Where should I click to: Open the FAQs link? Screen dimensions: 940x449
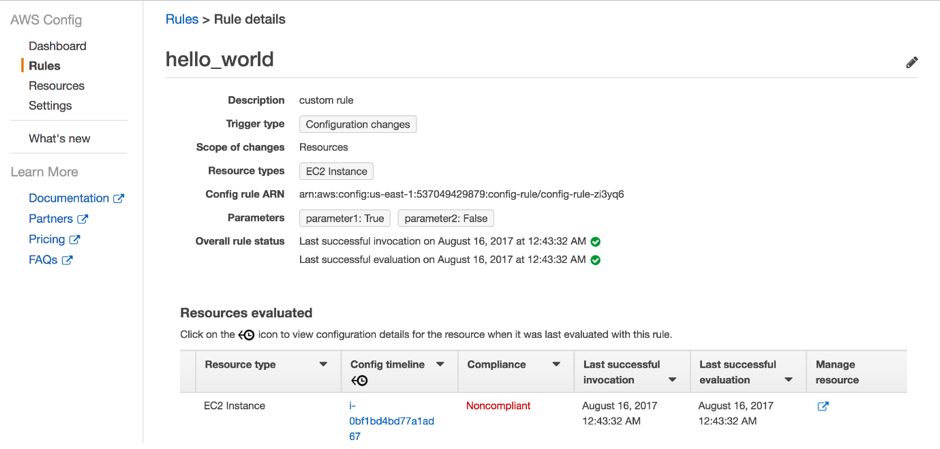pos(43,260)
